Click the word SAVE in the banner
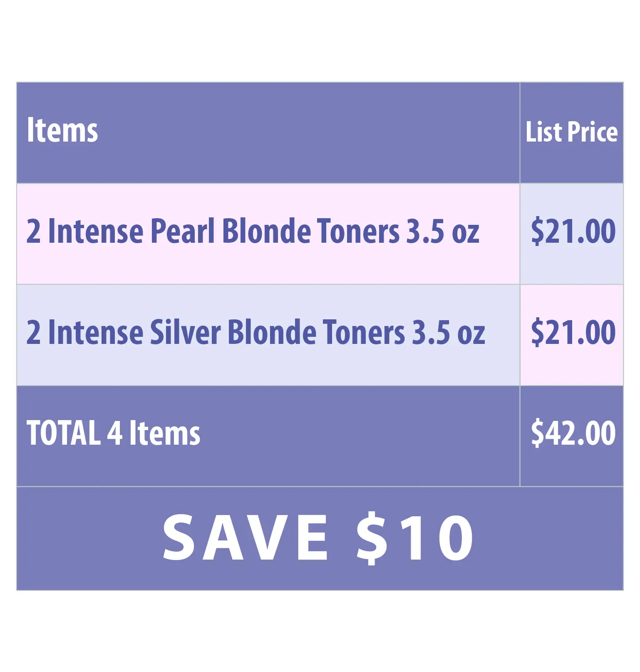Viewport: 640px width, 672px height. point(246,537)
